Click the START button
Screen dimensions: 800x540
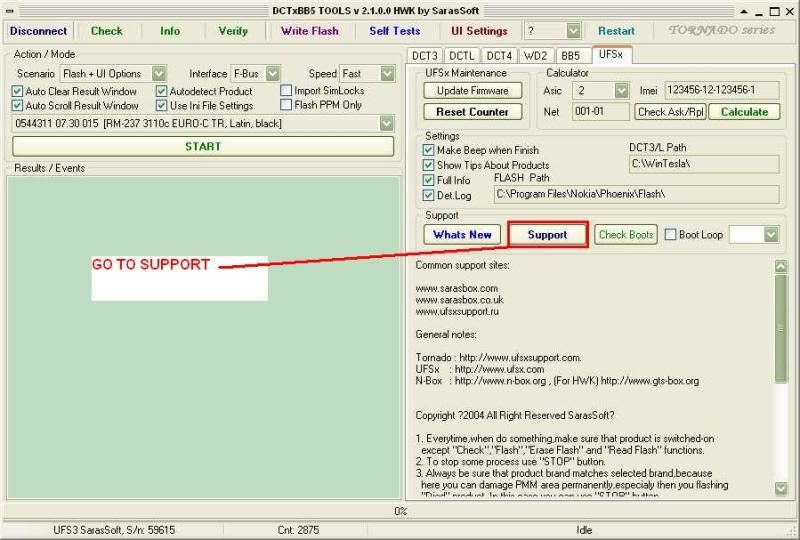point(203,146)
